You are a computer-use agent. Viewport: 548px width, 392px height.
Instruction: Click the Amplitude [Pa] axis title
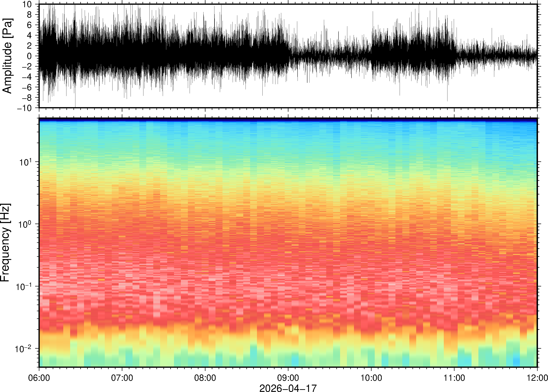tap(7, 56)
